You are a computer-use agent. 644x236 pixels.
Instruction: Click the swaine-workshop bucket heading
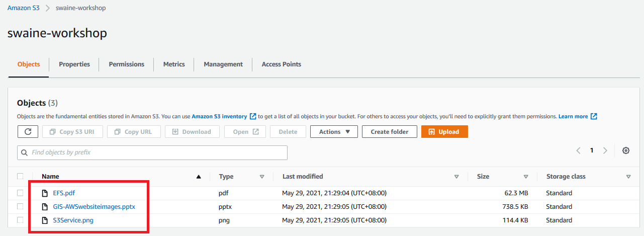click(x=57, y=33)
